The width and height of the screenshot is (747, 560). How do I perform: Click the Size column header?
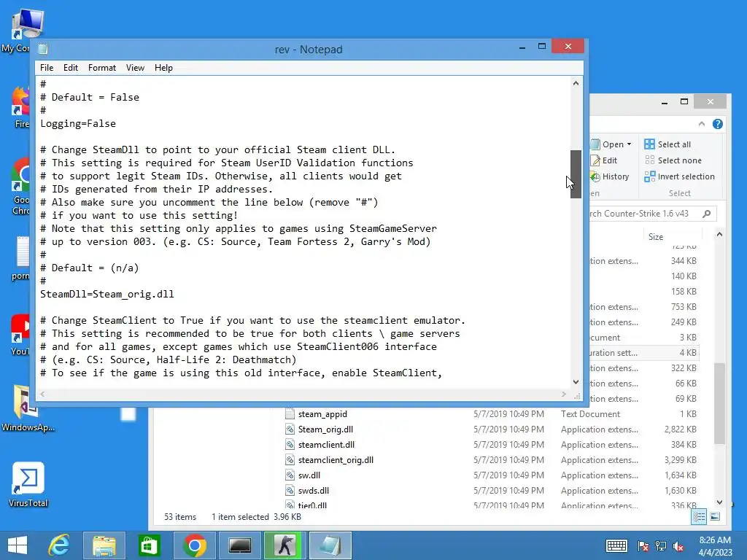[656, 237]
